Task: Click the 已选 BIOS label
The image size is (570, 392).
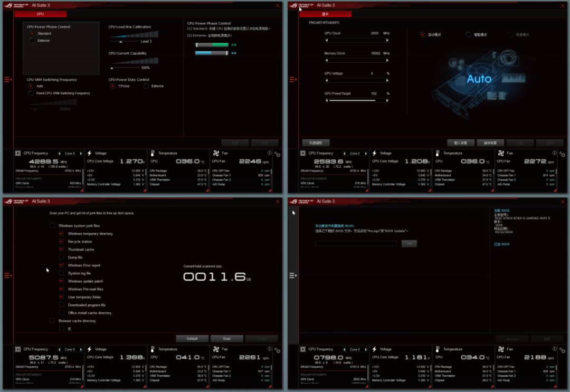Action: point(502,244)
